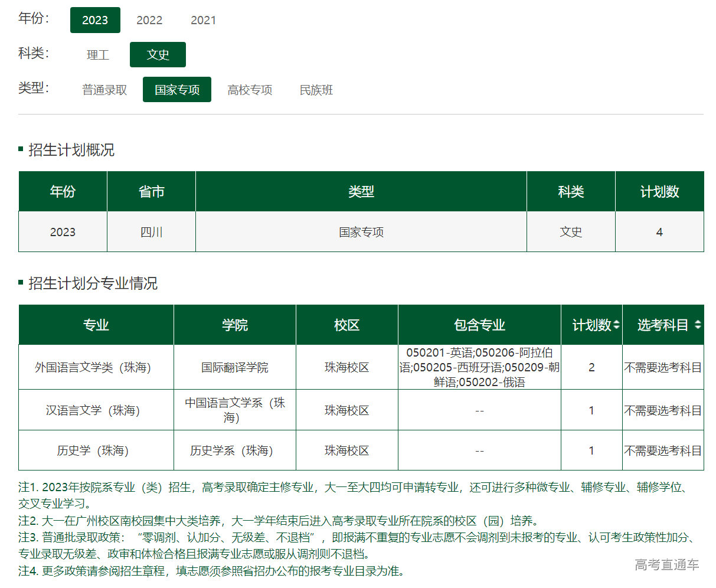The image size is (716, 588).
Task: Choose 高校专项 admission type
Action: pos(250,90)
